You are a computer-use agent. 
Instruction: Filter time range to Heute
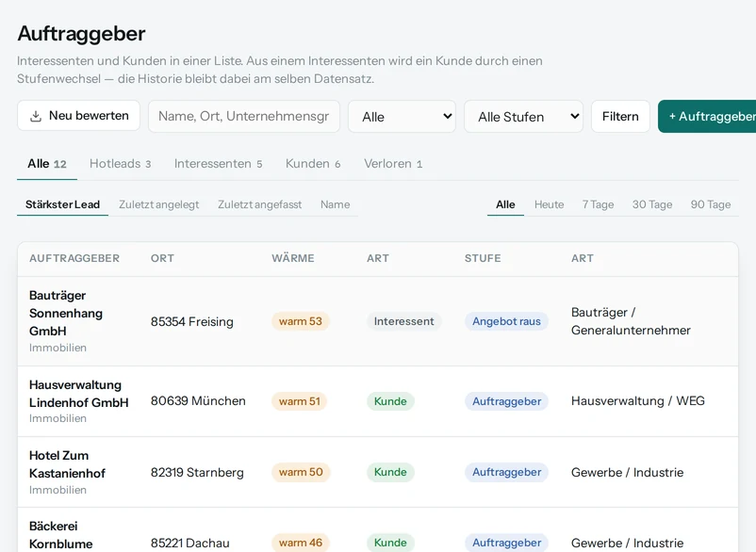tap(549, 204)
